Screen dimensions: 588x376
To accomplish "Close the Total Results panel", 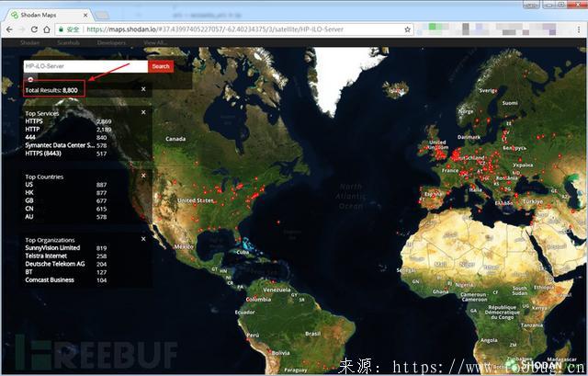I will point(143,89).
